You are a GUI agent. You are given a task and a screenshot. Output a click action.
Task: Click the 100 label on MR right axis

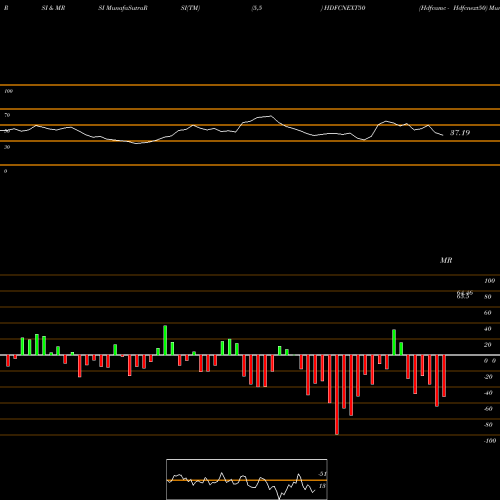(489, 281)
